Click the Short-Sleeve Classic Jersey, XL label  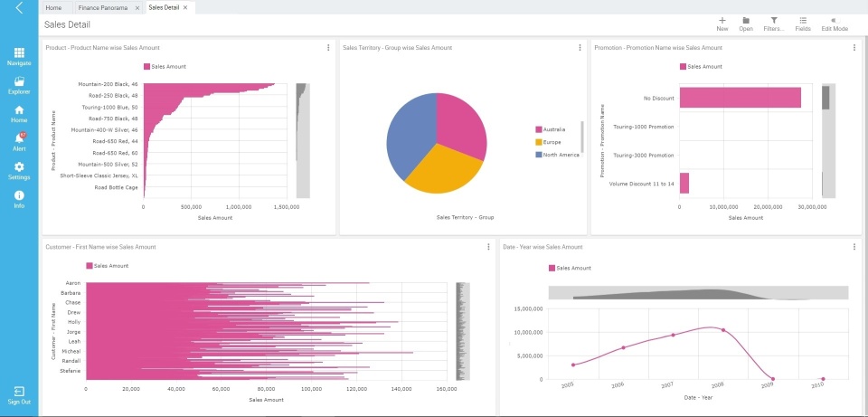(99, 175)
